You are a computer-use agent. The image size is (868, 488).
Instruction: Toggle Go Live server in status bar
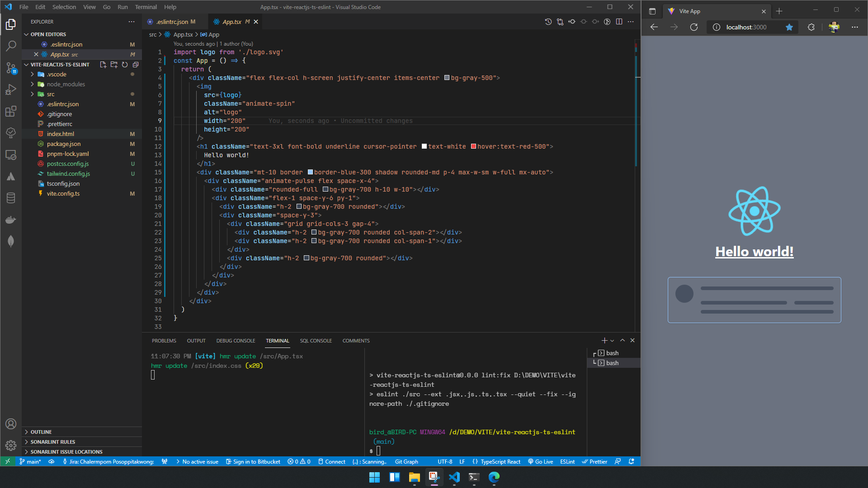[x=540, y=461]
